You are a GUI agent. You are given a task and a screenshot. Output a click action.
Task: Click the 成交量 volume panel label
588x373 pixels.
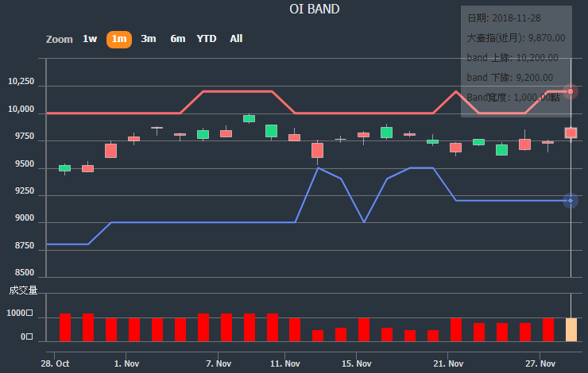[x=23, y=290]
